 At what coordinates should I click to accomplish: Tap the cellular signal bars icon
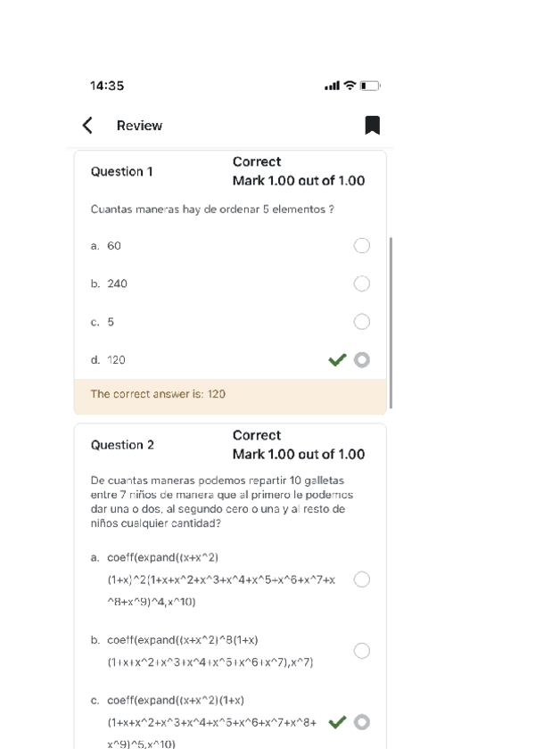(x=336, y=86)
